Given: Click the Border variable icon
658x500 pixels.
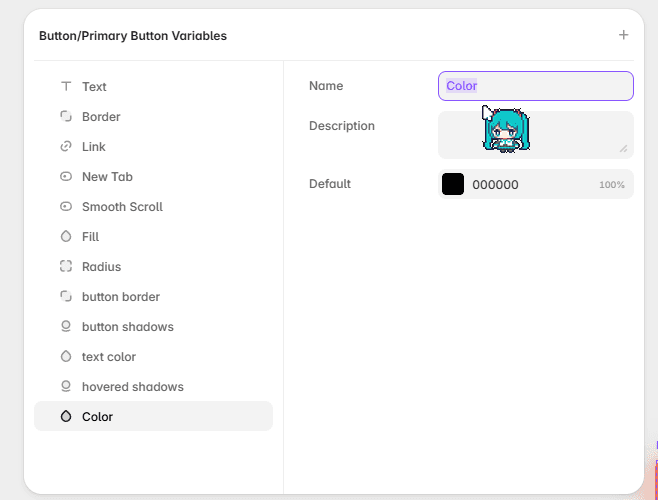Looking at the screenshot, I should (66, 116).
